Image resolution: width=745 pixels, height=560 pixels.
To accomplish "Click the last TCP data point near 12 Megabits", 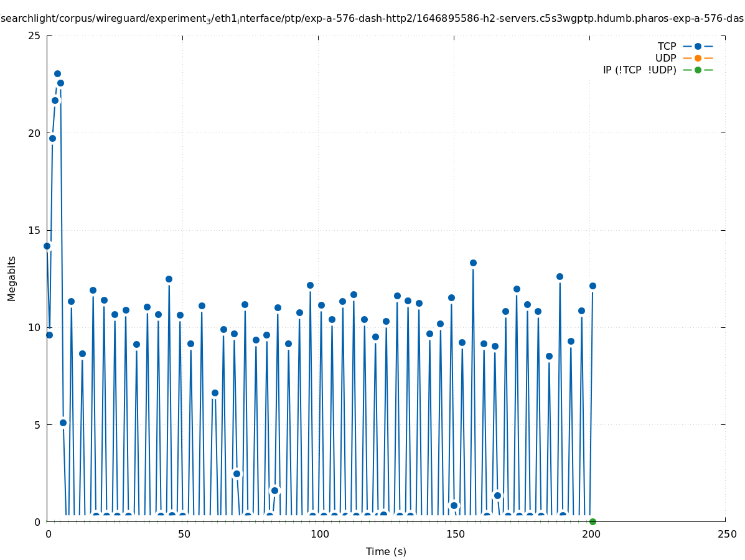I will [x=593, y=286].
